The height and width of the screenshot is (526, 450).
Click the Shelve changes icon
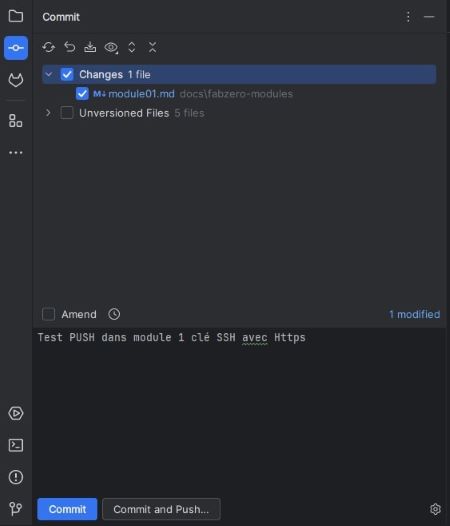90,47
